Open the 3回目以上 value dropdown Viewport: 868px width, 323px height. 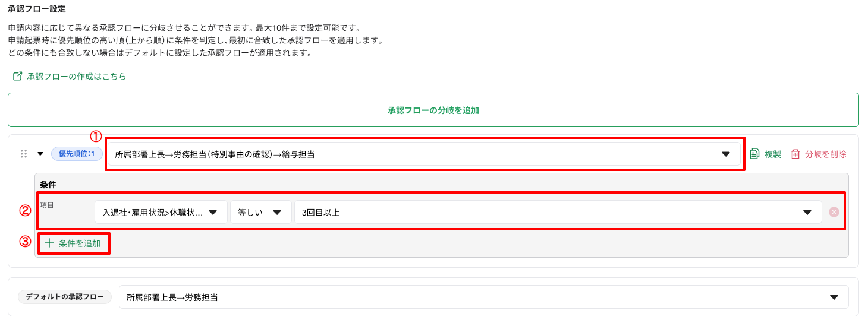coord(558,212)
